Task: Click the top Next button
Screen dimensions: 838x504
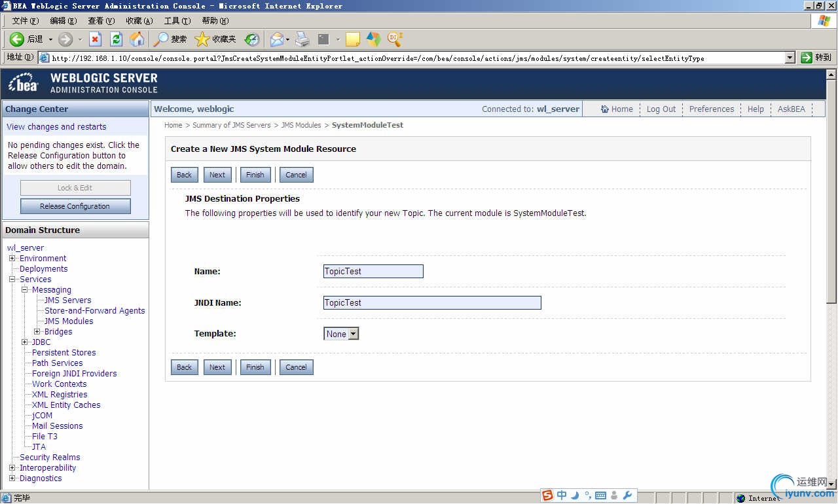Action: point(217,175)
